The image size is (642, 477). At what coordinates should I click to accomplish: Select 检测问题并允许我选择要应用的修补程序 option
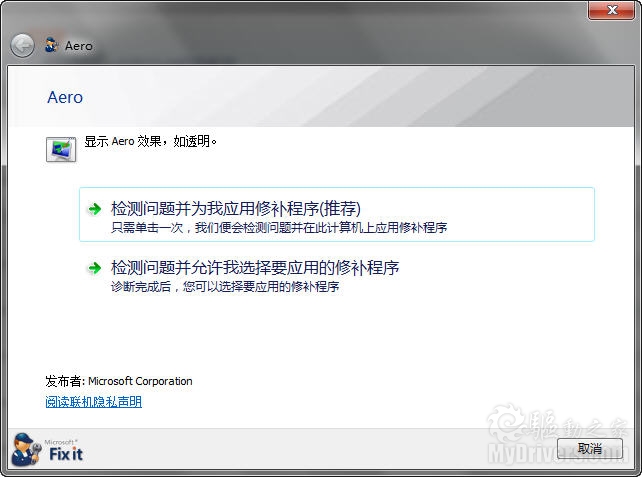(337, 275)
